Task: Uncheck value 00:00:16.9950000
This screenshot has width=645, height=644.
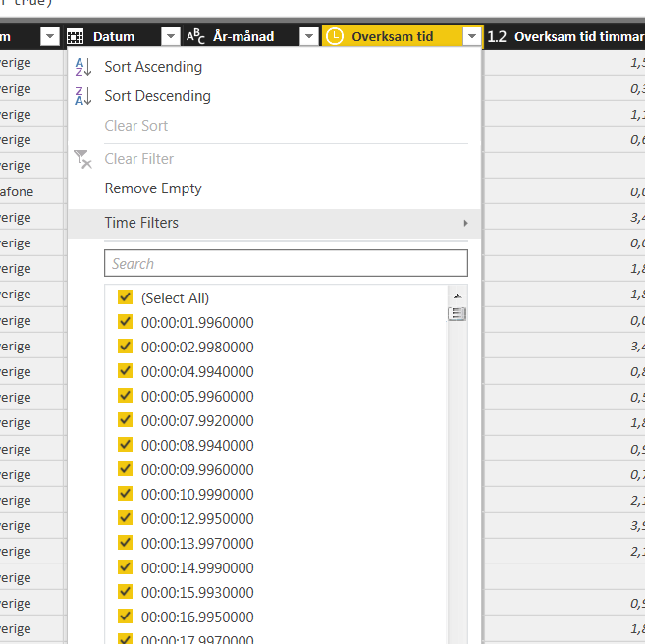Action: [x=125, y=617]
